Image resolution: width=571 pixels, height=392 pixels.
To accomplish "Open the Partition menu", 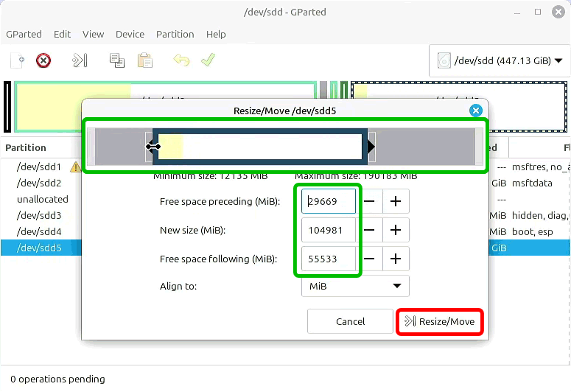I will (175, 34).
